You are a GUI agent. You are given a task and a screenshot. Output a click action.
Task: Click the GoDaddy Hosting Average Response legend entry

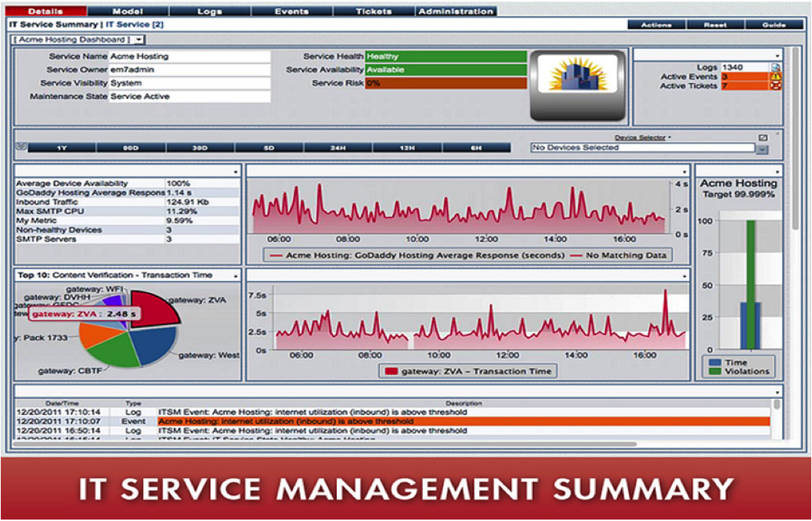point(418,256)
